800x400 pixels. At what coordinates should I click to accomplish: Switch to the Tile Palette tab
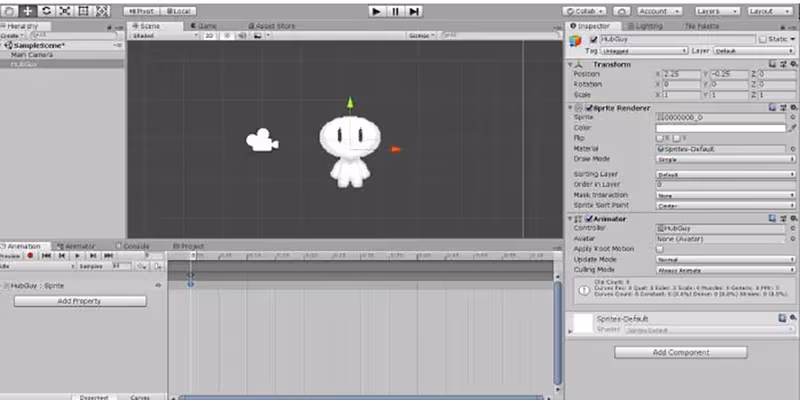click(702, 26)
